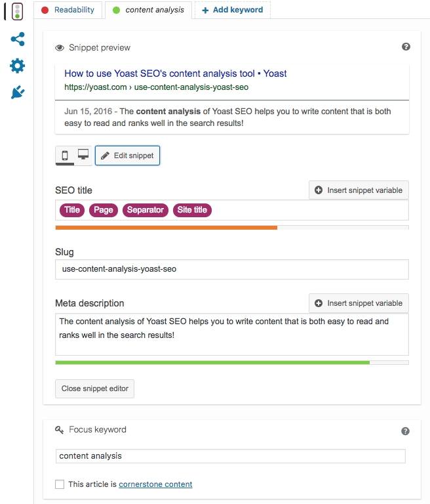The height and width of the screenshot is (504, 430).
Task: Switch to desktop snippet preview
Action: 83,156
